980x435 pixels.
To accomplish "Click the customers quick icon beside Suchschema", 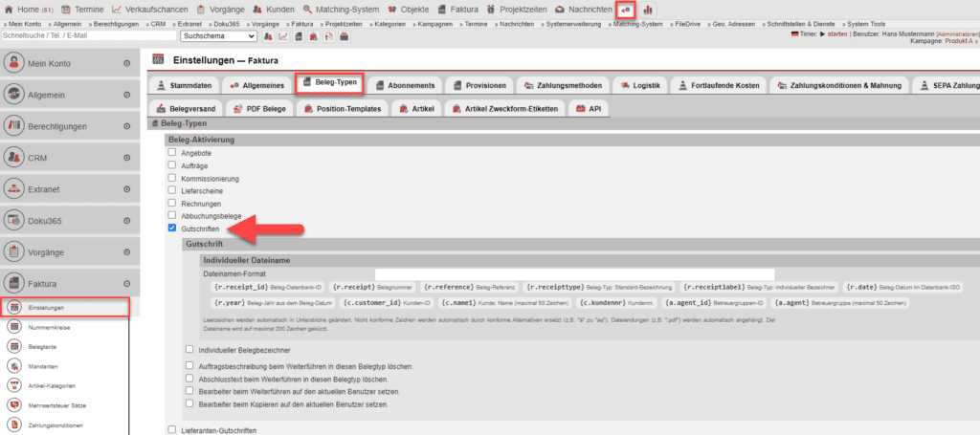I will (268, 36).
